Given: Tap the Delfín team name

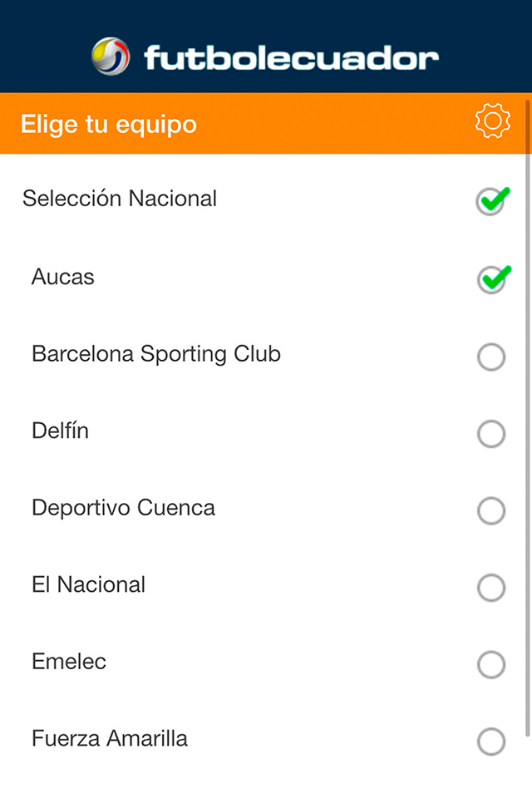Looking at the screenshot, I should tap(60, 431).
